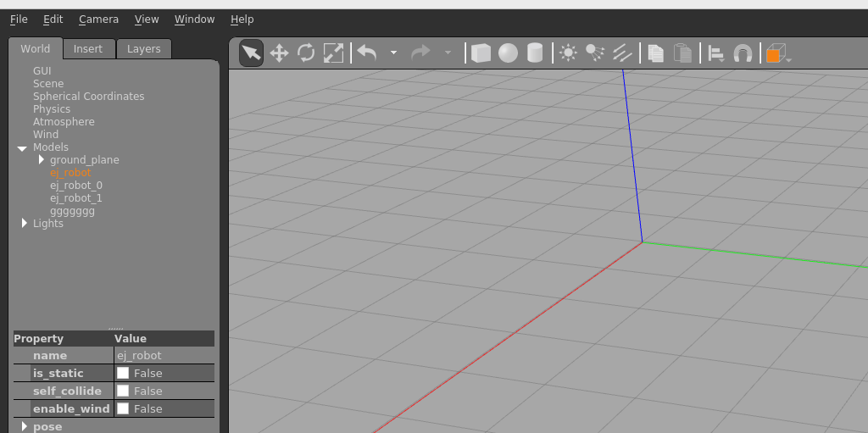The image size is (868, 433).
Task: Enable the snap magnet tool
Action: (x=743, y=53)
